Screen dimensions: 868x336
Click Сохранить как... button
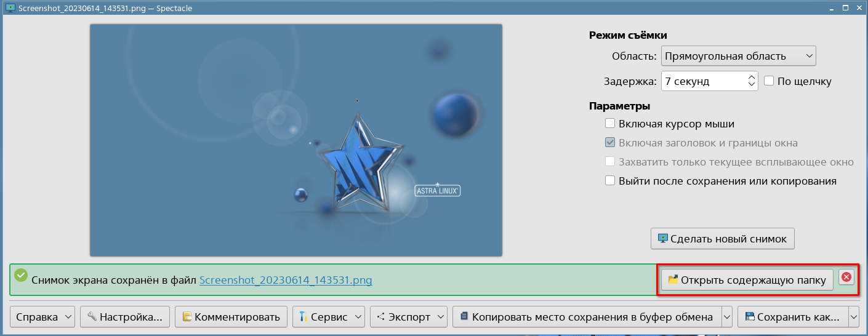(792, 317)
